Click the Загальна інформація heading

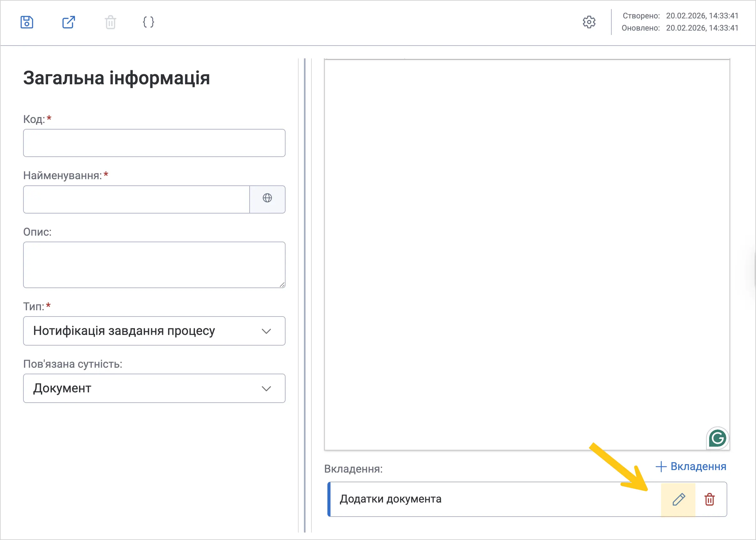pos(117,78)
